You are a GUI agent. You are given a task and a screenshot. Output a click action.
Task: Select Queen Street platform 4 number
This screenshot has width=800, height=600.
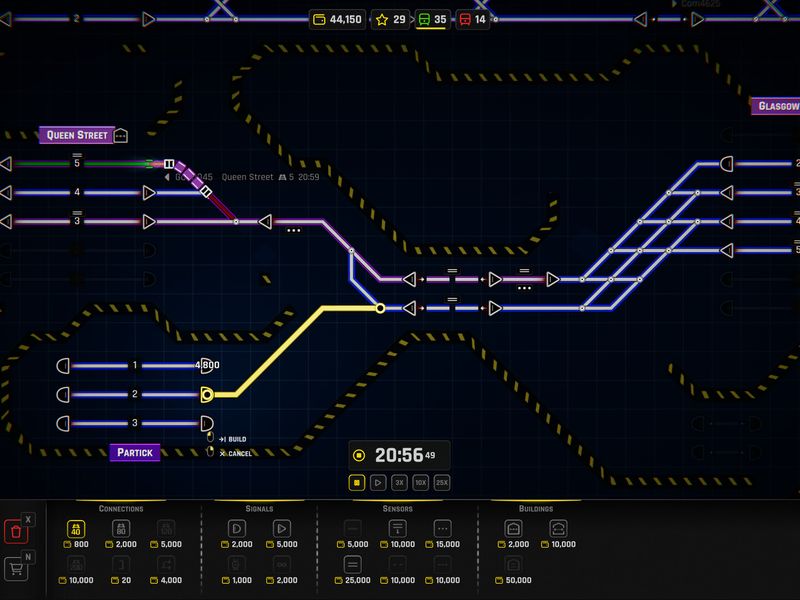(77, 192)
